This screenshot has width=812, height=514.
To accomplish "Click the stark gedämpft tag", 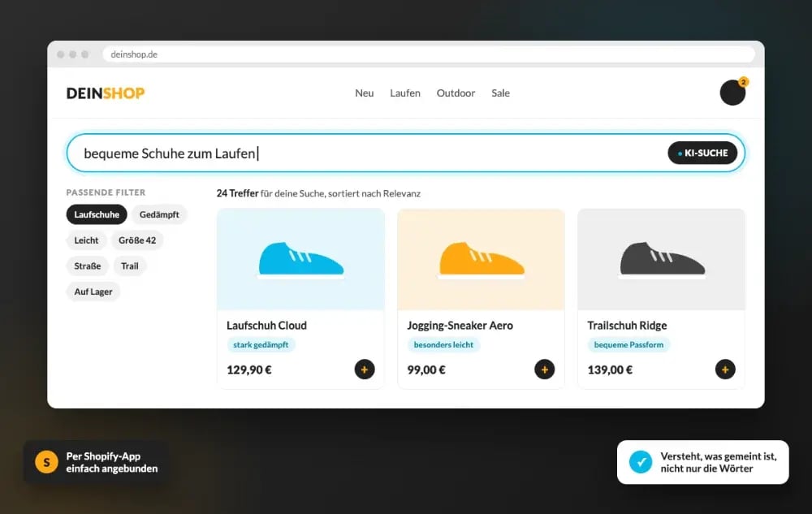I will tap(261, 345).
